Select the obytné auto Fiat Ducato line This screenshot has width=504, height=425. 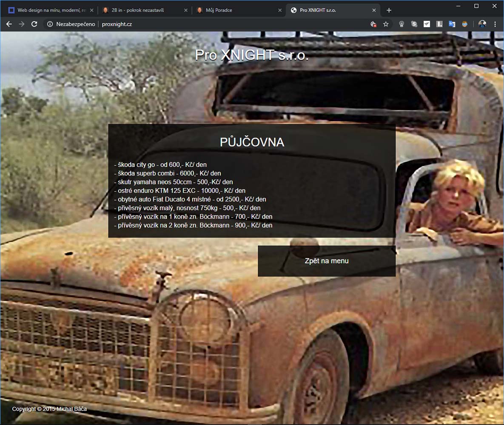(x=190, y=199)
